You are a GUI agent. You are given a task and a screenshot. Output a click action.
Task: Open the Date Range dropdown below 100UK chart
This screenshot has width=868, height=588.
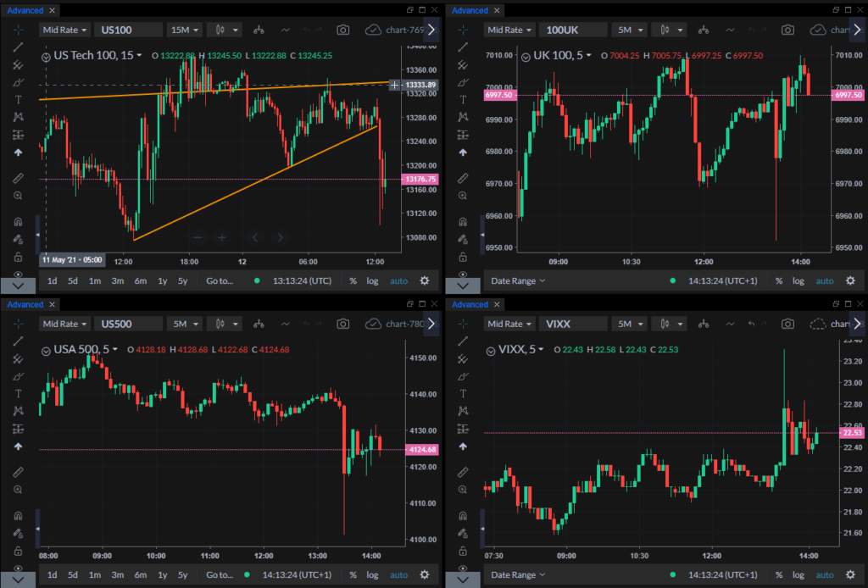(517, 280)
